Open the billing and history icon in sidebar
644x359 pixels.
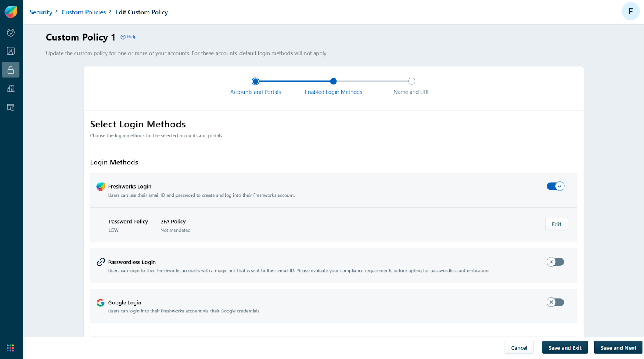coord(11,107)
